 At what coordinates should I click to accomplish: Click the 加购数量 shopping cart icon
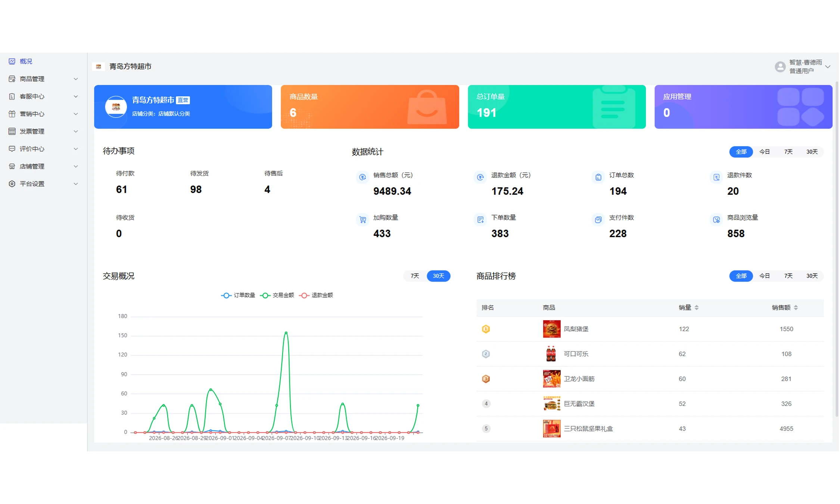tap(363, 220)
